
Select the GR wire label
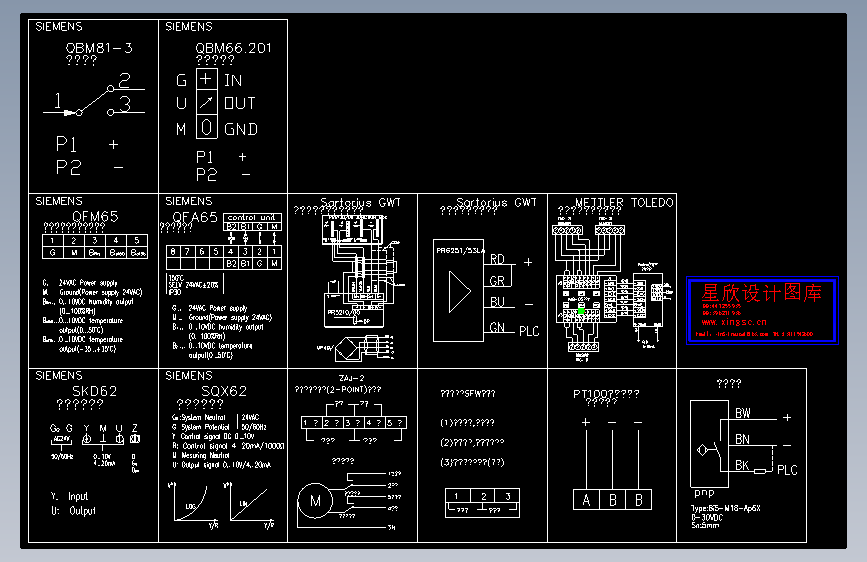[497, 280]
